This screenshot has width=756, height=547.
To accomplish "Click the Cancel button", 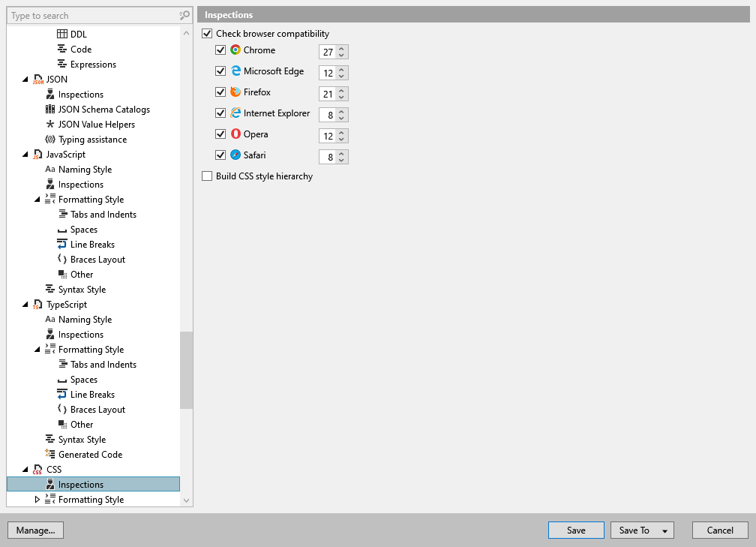I will 720,530.
